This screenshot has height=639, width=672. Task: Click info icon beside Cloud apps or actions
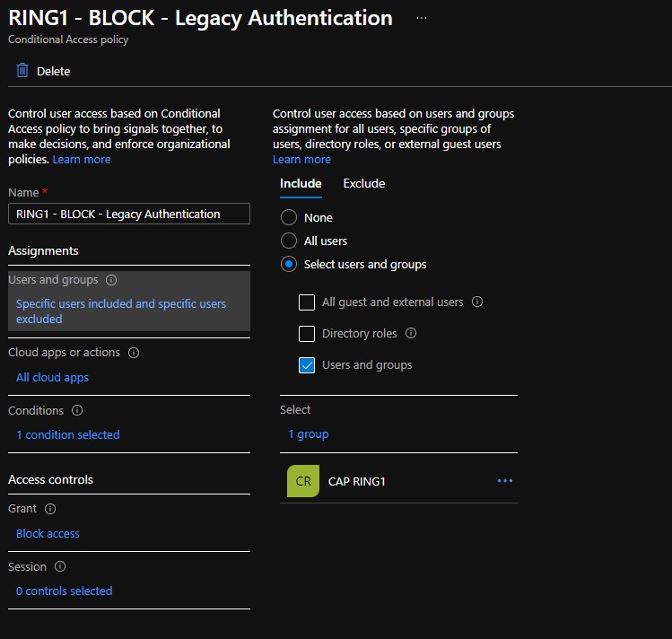click(134, 353)
